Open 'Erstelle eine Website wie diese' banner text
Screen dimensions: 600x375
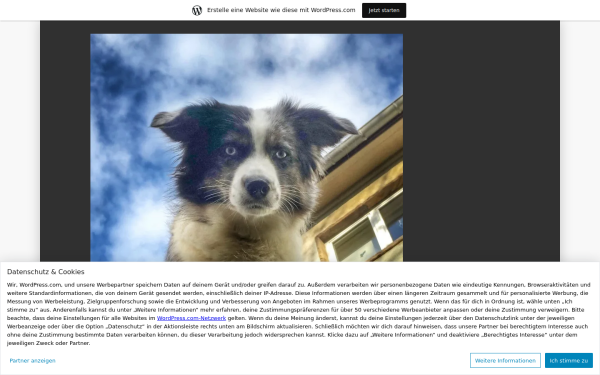pyautogui.click(x=281, y=10)
